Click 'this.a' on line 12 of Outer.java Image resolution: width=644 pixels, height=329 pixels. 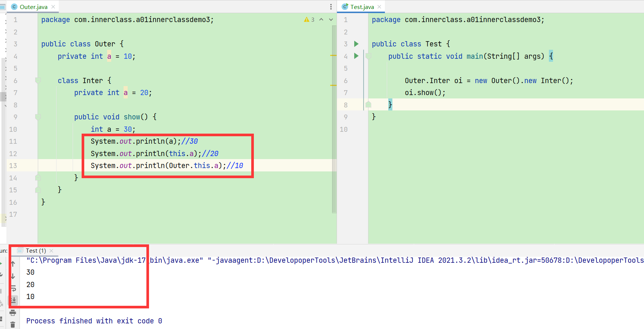point(181,153)
